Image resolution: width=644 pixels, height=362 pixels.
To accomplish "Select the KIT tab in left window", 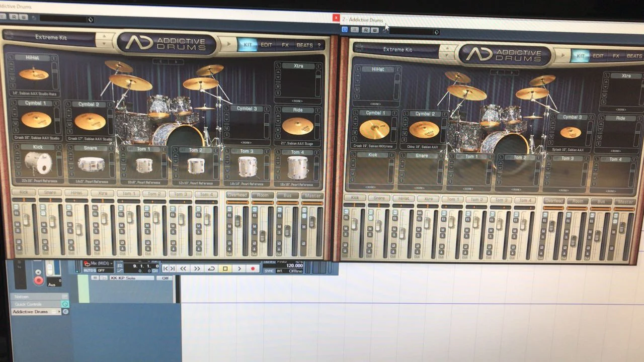I will (248, 45).
